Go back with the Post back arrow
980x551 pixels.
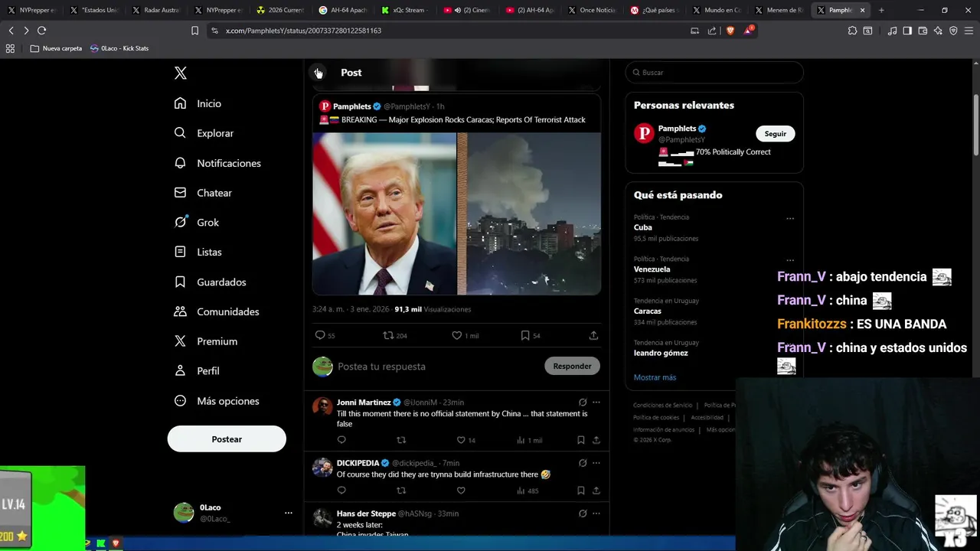pos(318,73)
